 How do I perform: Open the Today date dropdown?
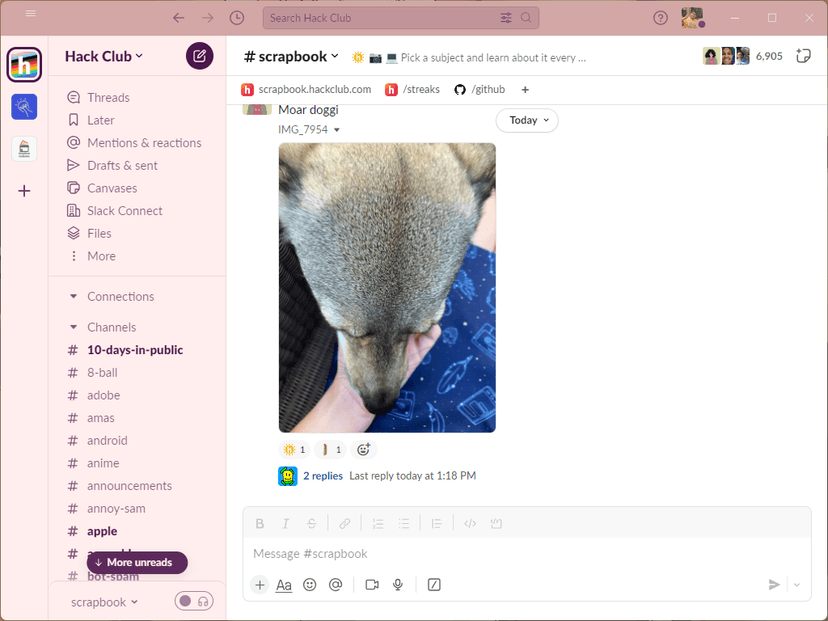pyautogui.click(x=527, y=120)
